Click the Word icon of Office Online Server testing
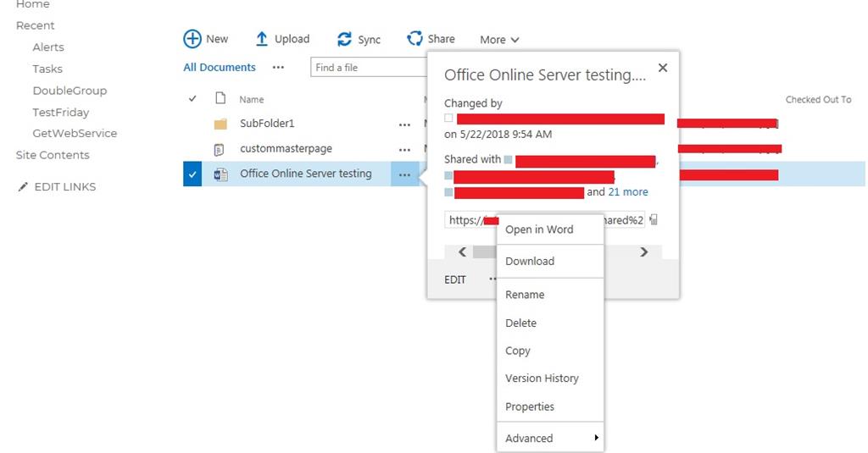 221,174
